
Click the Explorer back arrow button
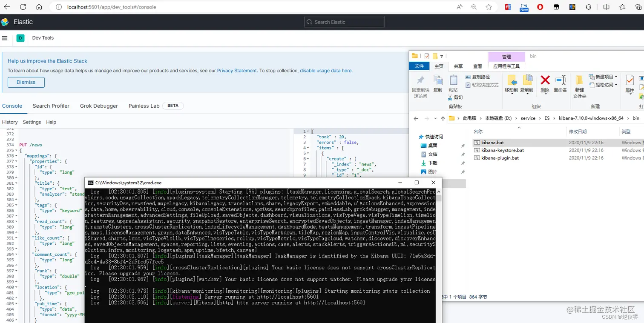point(416,118)
